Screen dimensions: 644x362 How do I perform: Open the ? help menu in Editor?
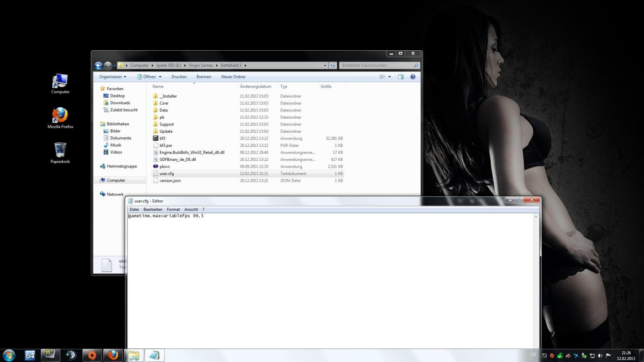click(203, 210)
